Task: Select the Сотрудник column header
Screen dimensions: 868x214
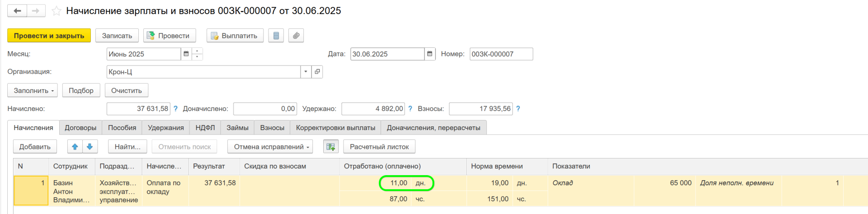Action: point(72,166)
